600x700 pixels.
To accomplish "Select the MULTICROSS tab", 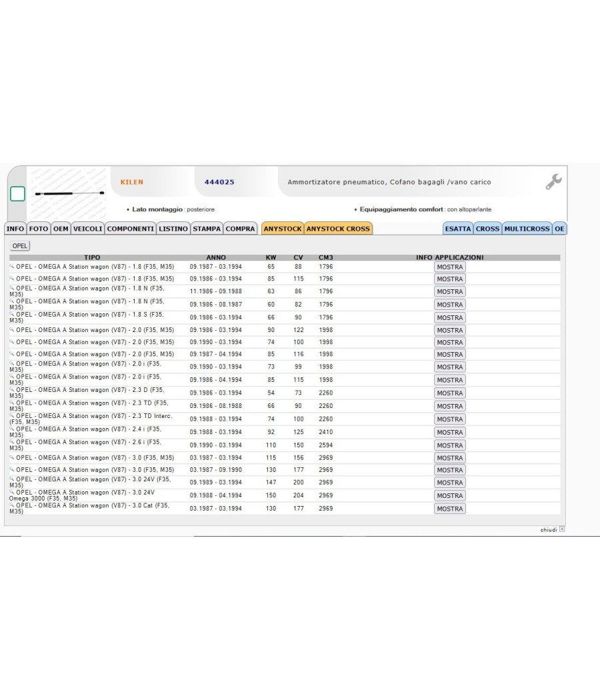I will (x=527, y=229).
